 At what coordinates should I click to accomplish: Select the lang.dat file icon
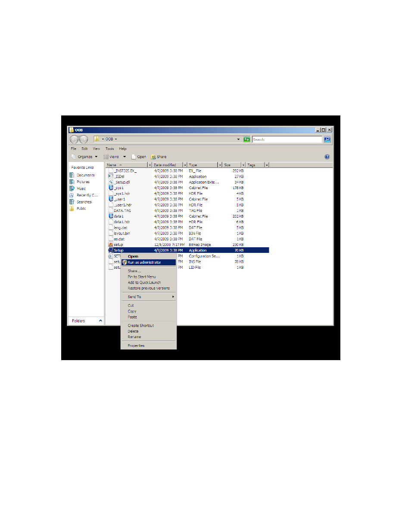(111, 227)
